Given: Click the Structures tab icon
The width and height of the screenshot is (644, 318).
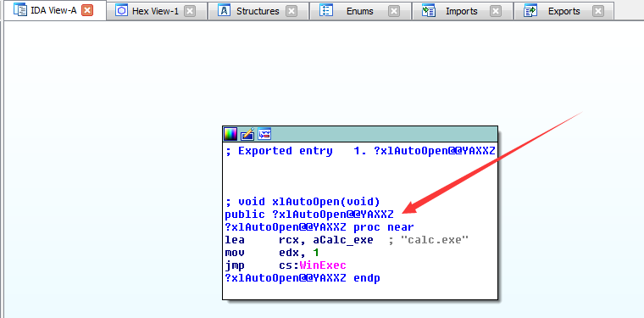Looking at the screenshot, I should [x=224, y=11].
